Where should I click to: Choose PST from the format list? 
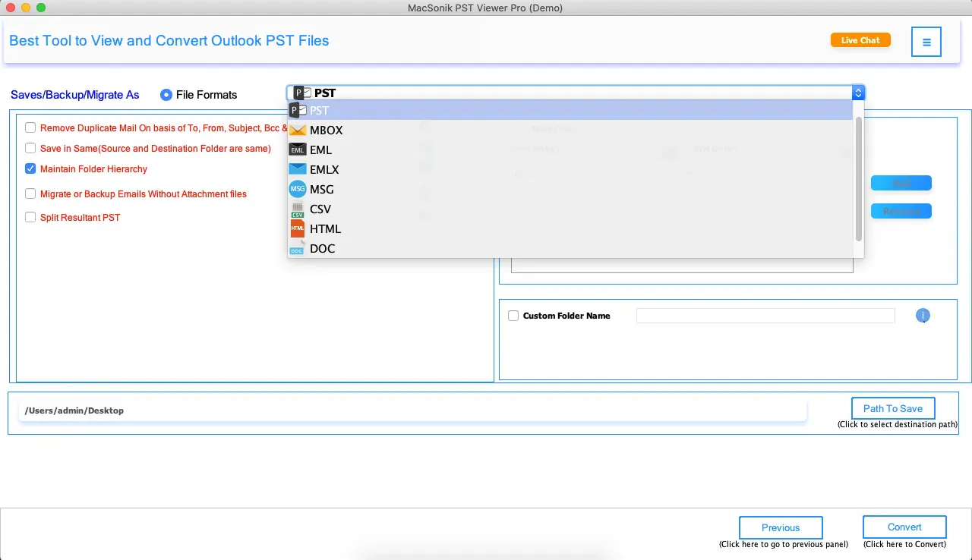[x=571, y=110]
